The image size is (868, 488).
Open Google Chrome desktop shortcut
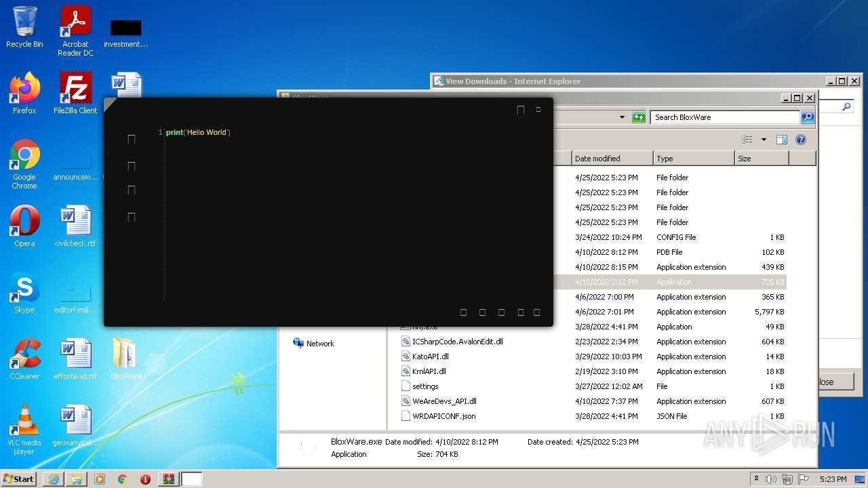24,164
